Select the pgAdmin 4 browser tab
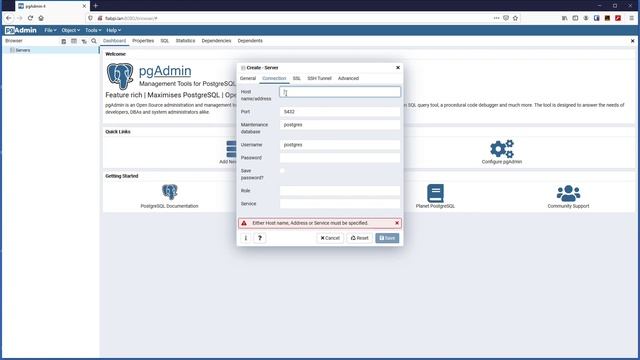The height and width of the screenshot is (360, 640). pos(52,6)
